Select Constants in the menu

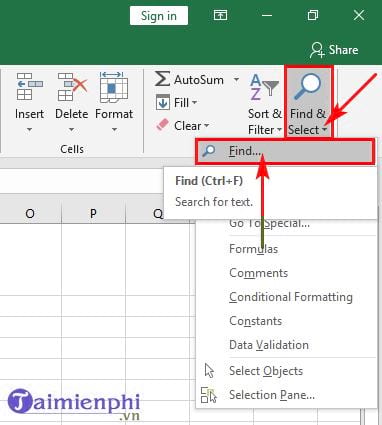click(x=286, y=321)
